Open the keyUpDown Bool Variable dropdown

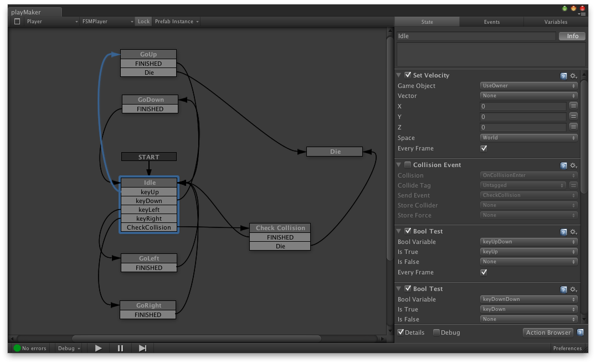(527, 242)
